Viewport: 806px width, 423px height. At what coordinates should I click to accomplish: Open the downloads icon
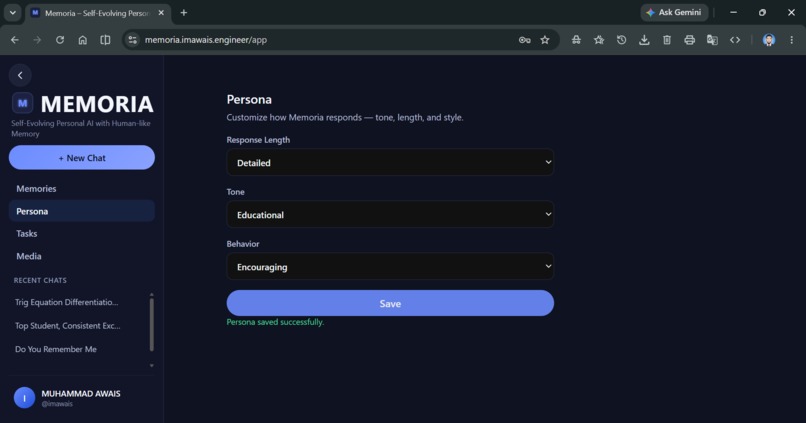point(644,40)
